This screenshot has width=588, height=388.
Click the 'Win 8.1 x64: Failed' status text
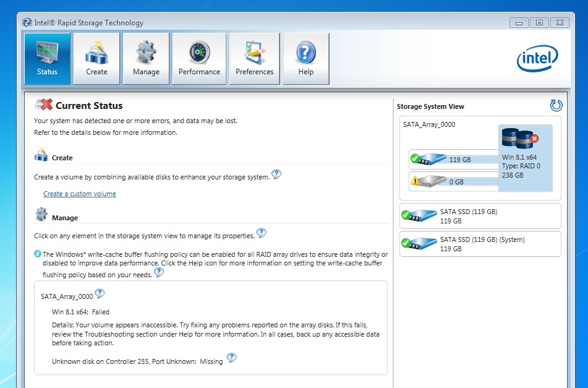(80, 312)
